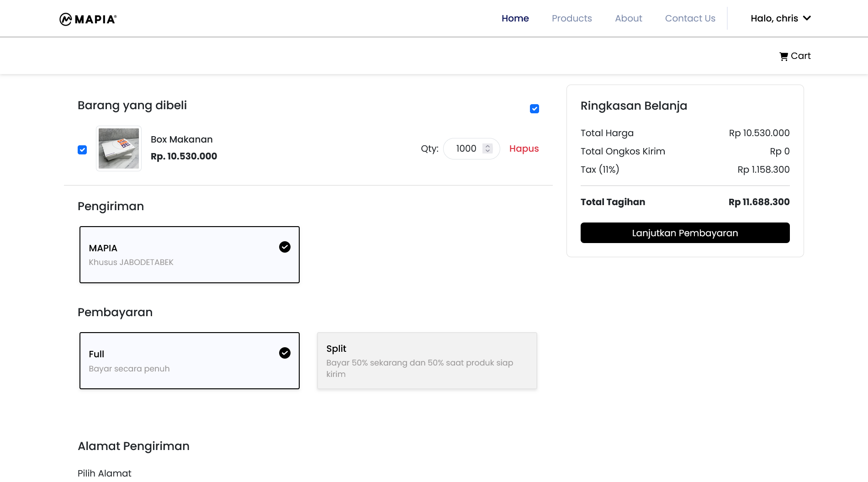868x482 pixels.
Task: Click the chevron next to Halo, chris
Action: (807, 18)
